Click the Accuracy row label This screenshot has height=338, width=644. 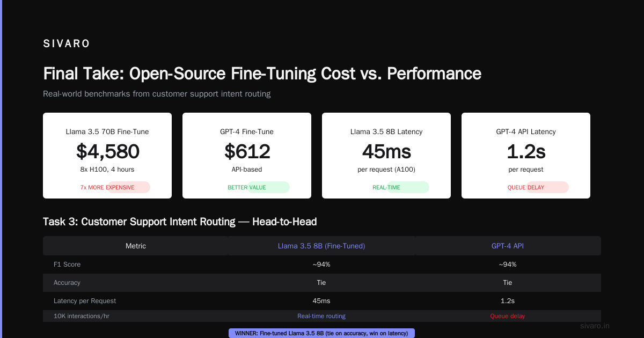(x=67, y=283)
